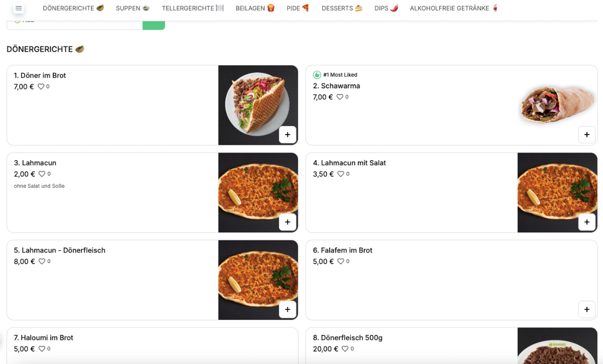
Task: Add Döner im Brot with plus button
Action: coord(287,135)
